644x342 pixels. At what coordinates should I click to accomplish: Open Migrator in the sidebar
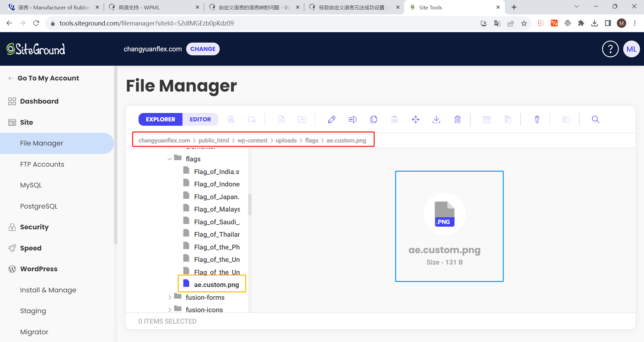coord(34,332)
